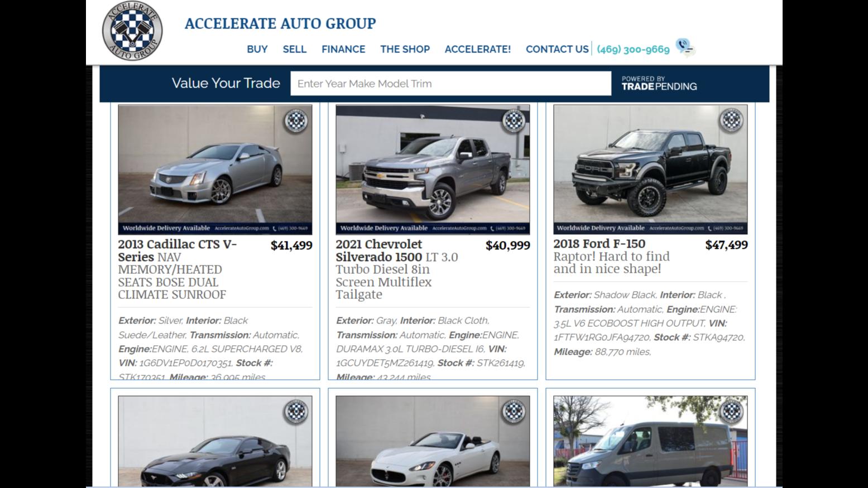Select the ACCELERATE! nav item
The height and width of the screenshot is (488, 868).
click(478, 49)
